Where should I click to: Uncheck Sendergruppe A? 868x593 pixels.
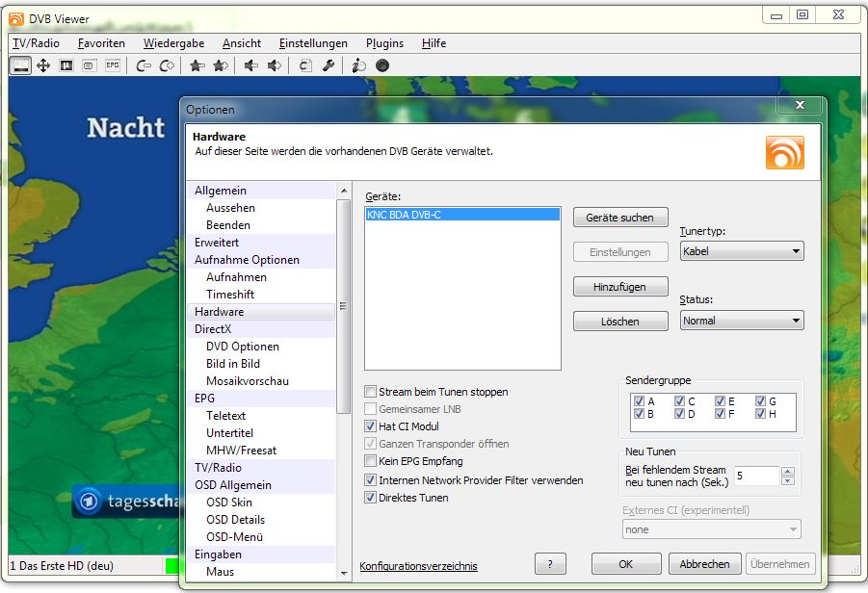640,400
